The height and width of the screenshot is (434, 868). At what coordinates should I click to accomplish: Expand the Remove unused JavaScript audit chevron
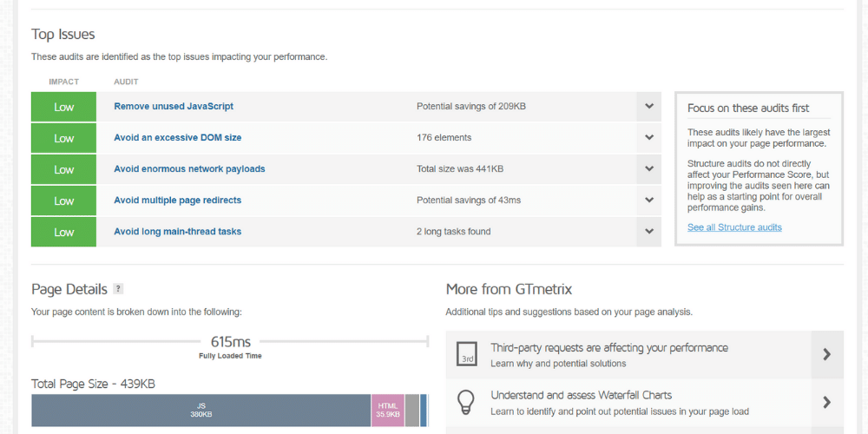coord(648,107)
